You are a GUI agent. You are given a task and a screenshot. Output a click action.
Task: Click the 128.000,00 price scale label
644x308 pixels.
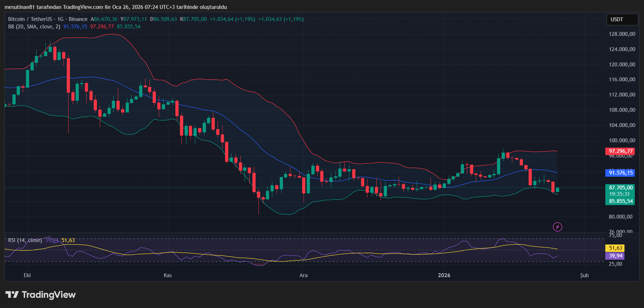tap(622, 34)
